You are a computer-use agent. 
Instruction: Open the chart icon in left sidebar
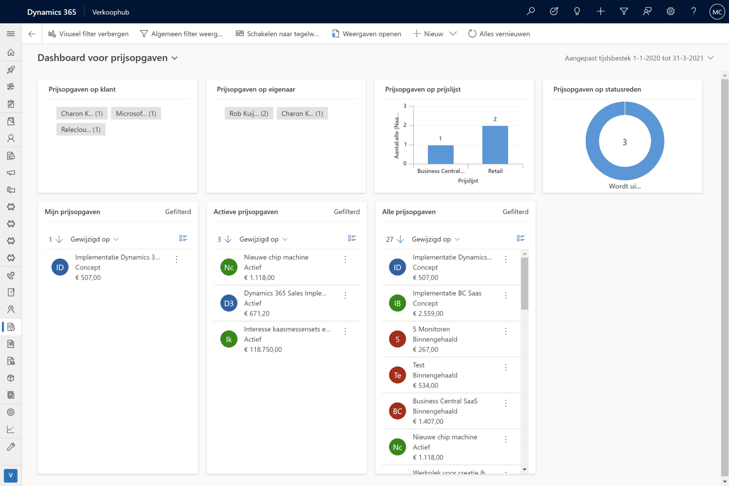click(11, 429)
